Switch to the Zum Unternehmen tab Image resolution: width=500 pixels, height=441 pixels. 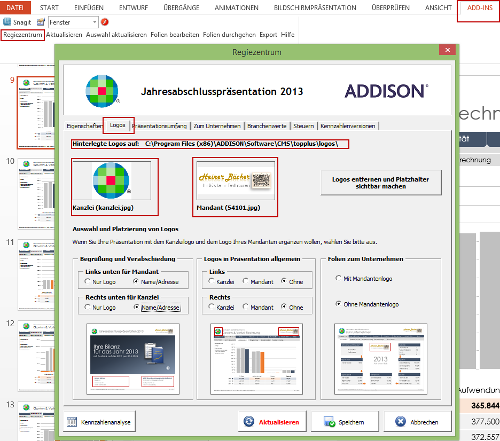(x=217, y=126)
